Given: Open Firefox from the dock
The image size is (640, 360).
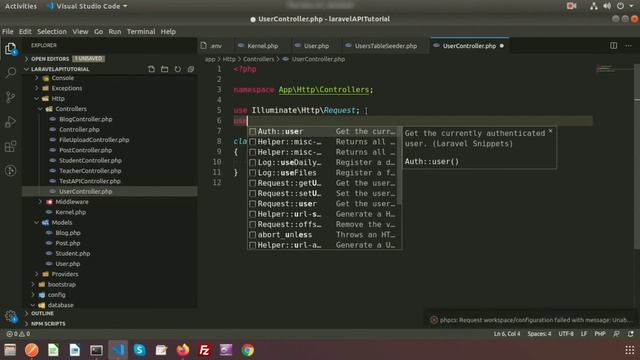Looking at the screenshot, I should (183, 350).
